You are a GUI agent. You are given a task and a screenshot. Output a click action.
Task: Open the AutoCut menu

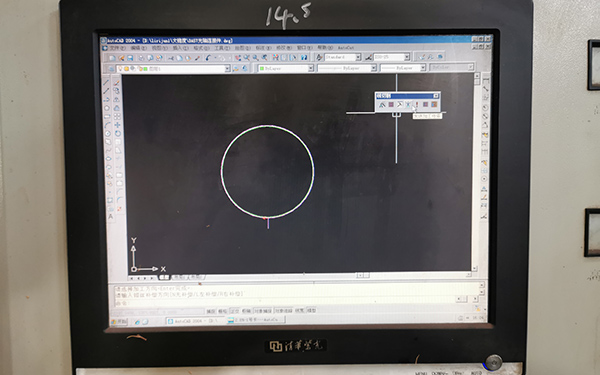[345, 48]
